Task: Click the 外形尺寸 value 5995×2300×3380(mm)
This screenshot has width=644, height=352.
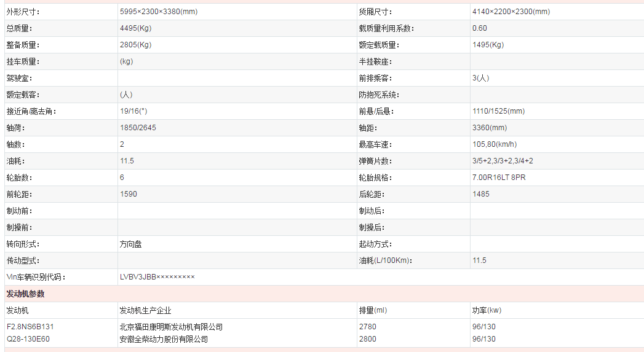Action: (x=159, y=12)
